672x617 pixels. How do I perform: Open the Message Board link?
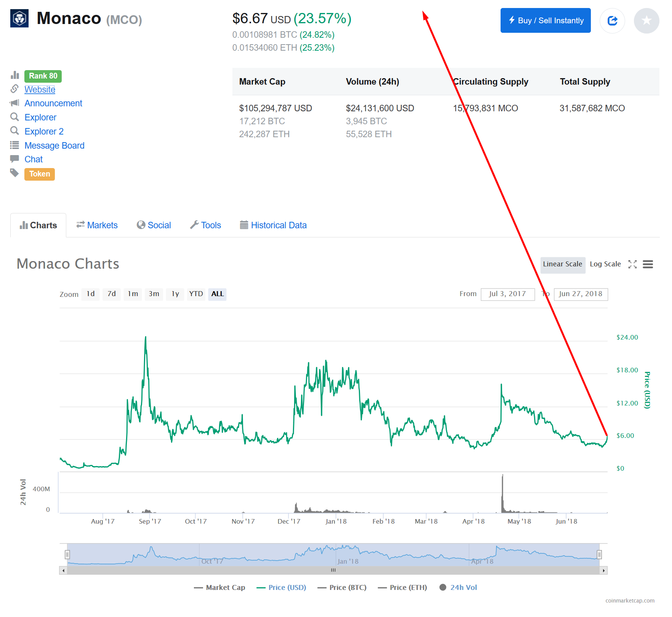tap(54, 146)
